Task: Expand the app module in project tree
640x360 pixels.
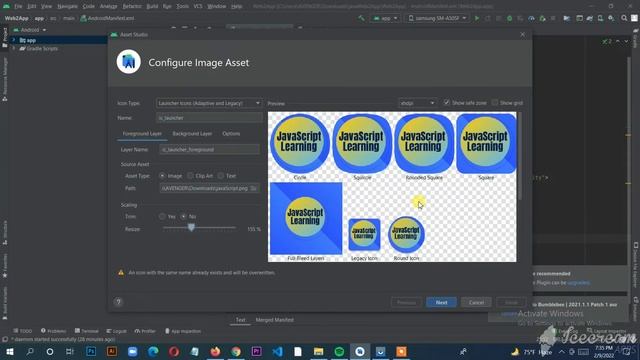Action: (x=13, y=40)
